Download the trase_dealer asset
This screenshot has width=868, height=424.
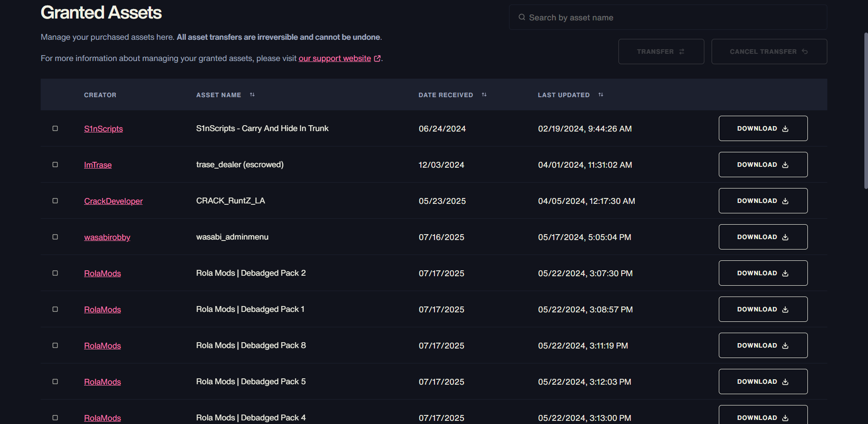pyautogui.click(x=763, y=165)
